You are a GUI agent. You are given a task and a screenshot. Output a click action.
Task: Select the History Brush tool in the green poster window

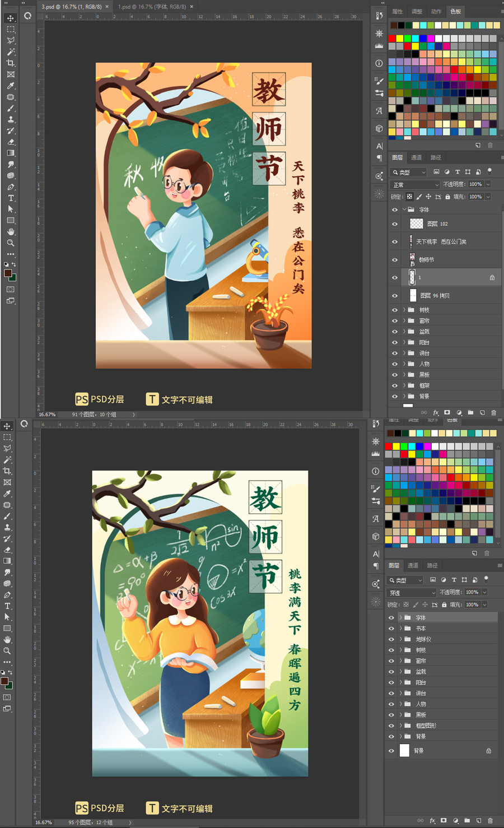pos(7,538)
